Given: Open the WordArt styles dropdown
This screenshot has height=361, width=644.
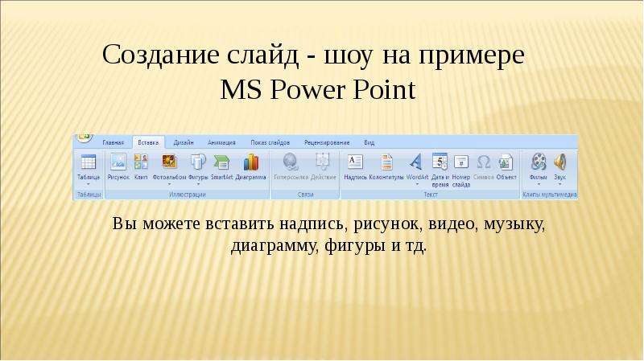Looking at the screenshot, I should [x=417, y=185].
